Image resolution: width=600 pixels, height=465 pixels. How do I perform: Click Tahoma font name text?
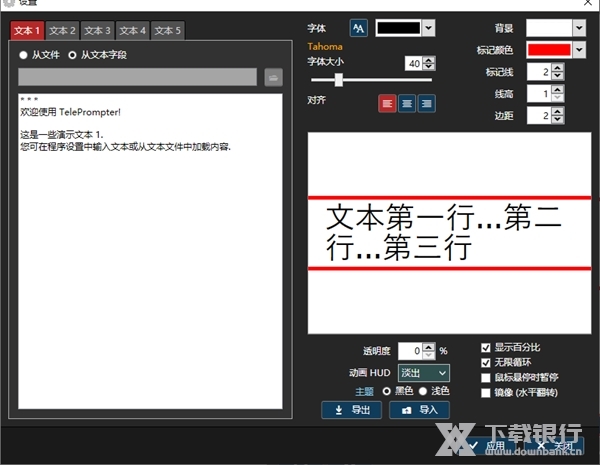324,47
